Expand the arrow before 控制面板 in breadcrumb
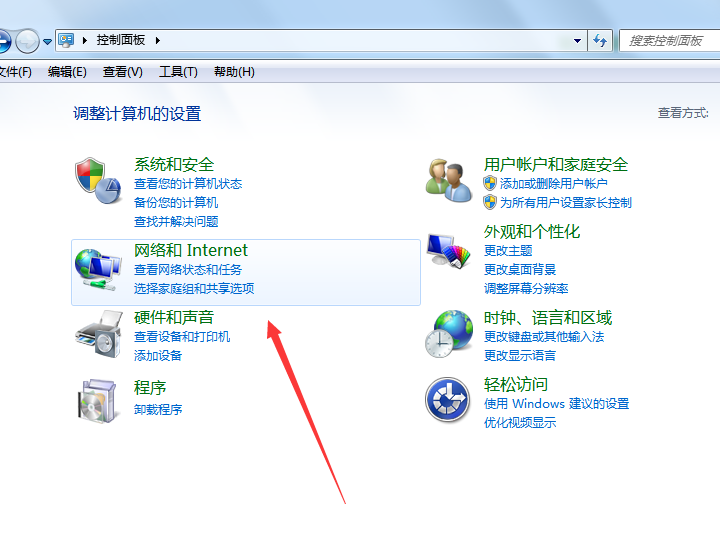Image resolution: width=720 pixels, height=541 pixels. (x=84, y=40)
